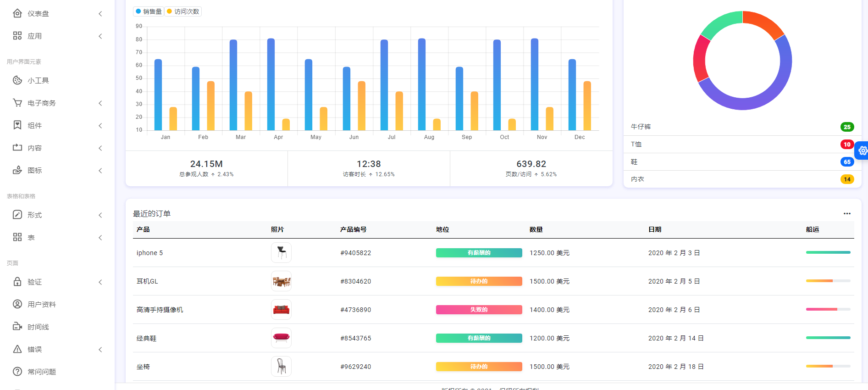
Task: Click the 12:38 visit duration figure
Action: tap(369, 164)
